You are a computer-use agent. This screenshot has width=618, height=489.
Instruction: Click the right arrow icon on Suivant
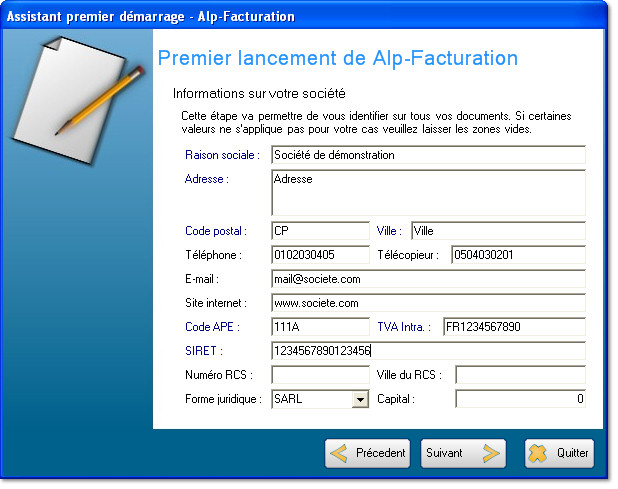490,453
